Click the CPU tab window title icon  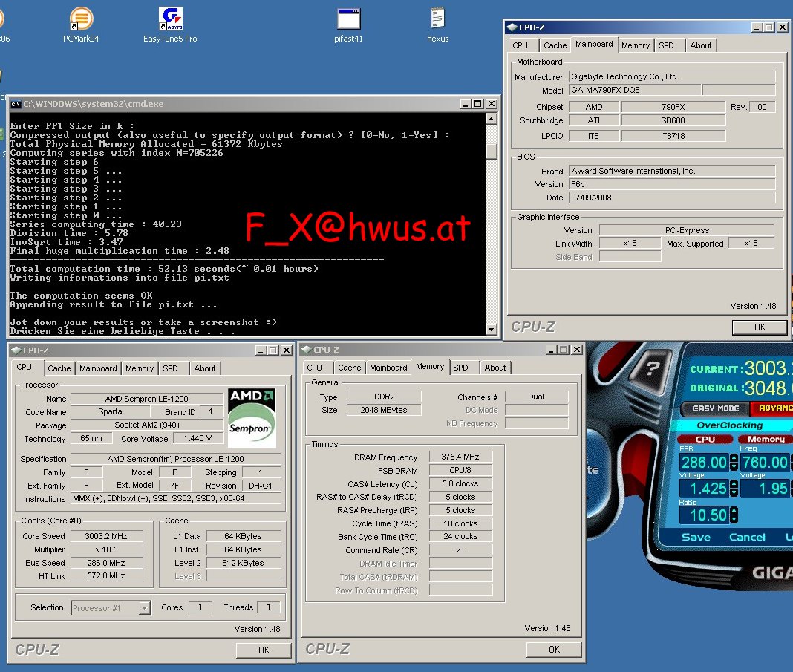point(16,350)
